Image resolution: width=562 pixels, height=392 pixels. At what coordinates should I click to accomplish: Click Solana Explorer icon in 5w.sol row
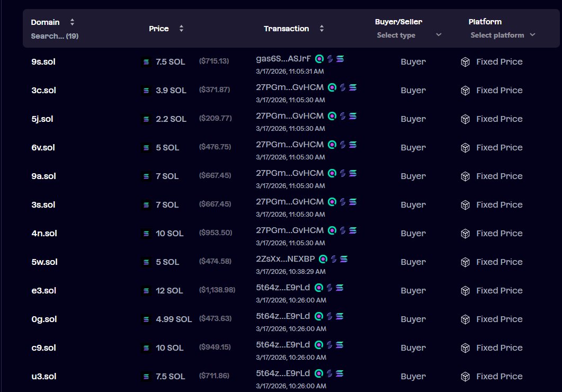[344, 259]
